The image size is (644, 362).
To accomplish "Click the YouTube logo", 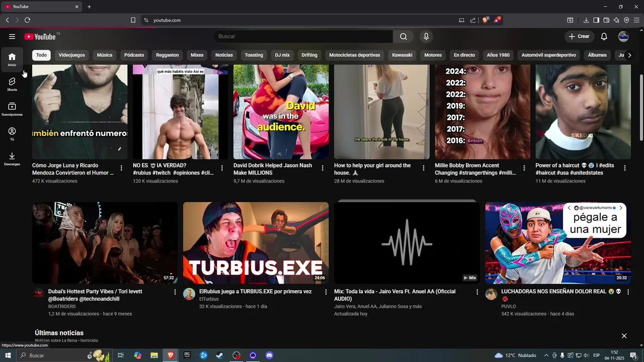I will click(40, 37).
